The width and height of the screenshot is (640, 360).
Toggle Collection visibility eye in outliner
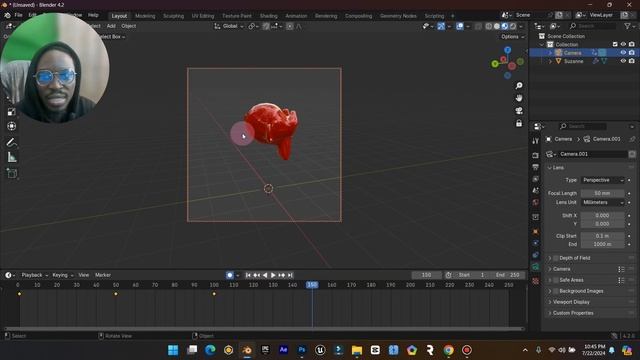click(623, 44)
